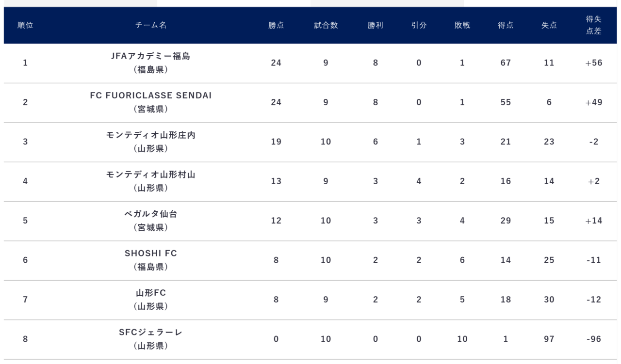The image size is (621, 364).
Task: Click the 山形FC team name
Action: pyautogui.click(x=151, y=293)
